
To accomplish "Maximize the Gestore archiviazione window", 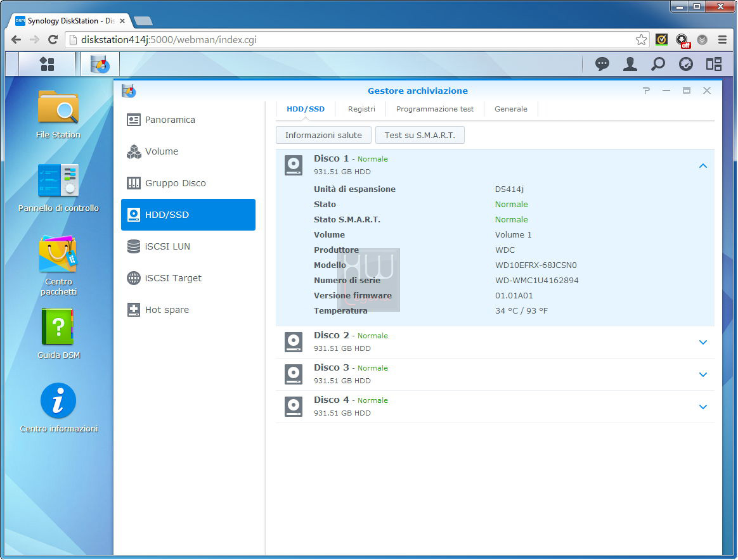I will (686, 91).
